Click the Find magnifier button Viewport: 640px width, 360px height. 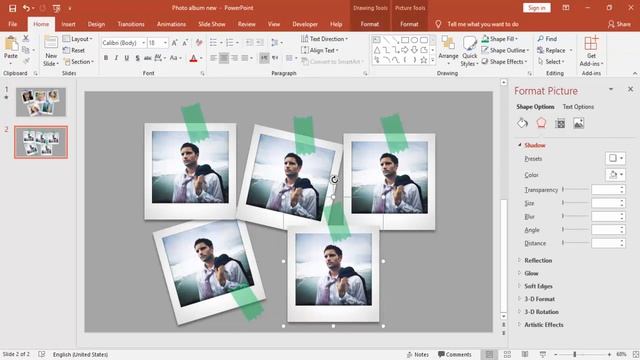pos(547,39)
